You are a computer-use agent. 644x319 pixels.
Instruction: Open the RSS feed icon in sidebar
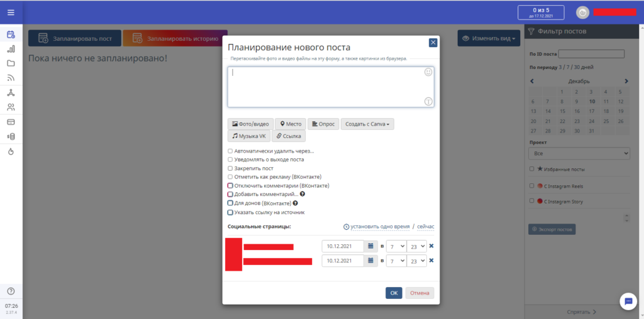pos(11,78)
